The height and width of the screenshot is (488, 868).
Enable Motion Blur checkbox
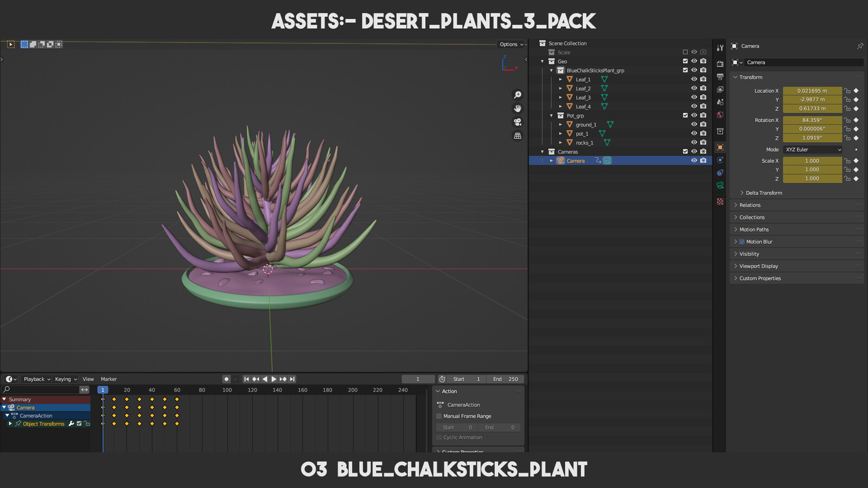click(x=742, y=242)
